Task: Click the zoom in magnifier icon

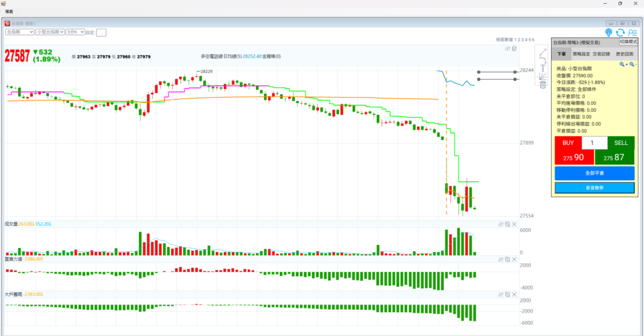Action: pyautogui.click(x=623, y=64)
